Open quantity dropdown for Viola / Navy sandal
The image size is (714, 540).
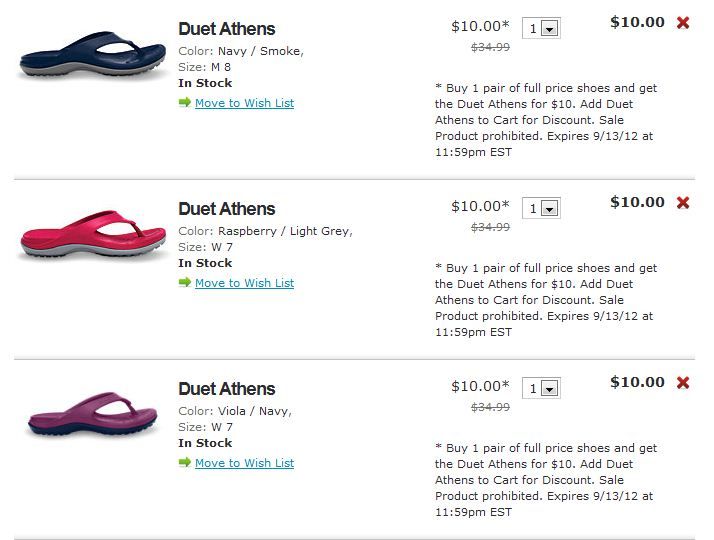541,389
